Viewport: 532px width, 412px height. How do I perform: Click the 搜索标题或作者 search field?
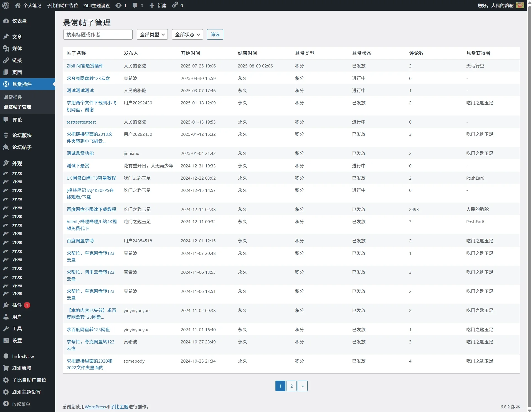coord(98,34)
